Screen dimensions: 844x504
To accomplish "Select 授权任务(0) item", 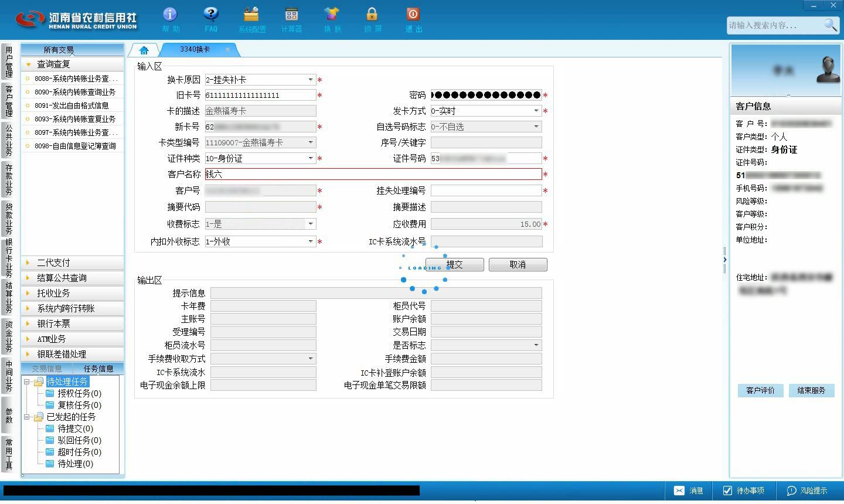I will (79, 393).
